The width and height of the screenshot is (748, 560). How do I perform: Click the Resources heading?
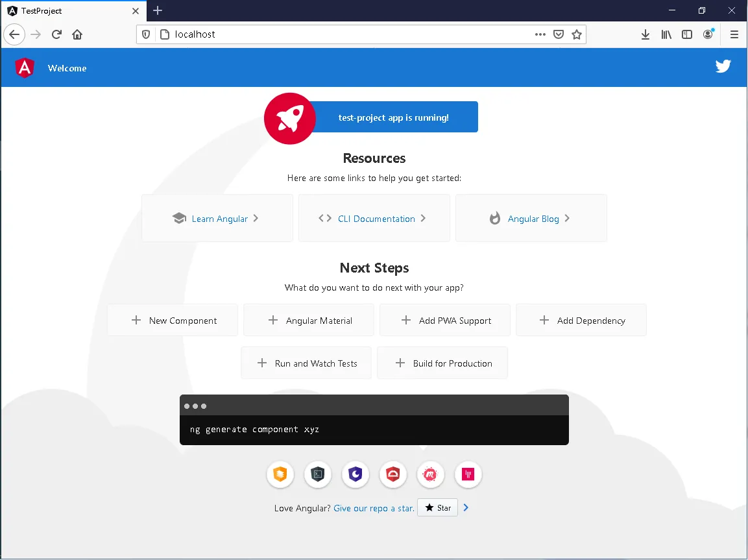pyautogui.click(x=374, y=158)
